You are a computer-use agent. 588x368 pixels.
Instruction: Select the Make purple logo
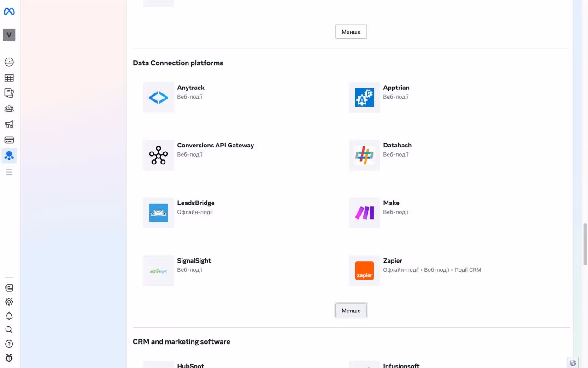click(365, 213)
